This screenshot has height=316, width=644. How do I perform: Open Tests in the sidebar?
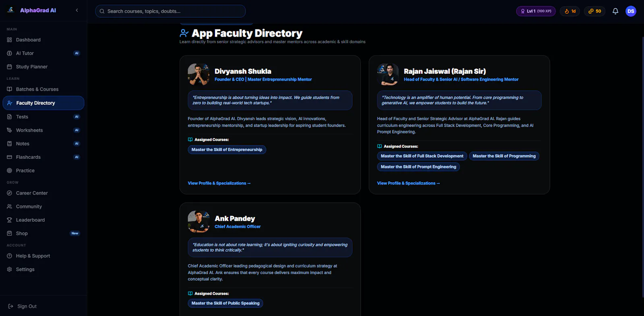pos(43,117)
